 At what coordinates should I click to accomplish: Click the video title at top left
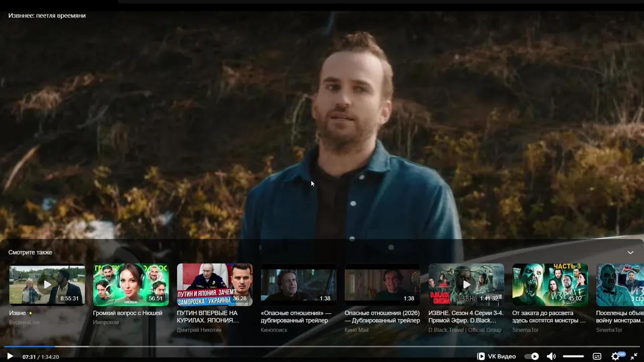click(47, 16)
